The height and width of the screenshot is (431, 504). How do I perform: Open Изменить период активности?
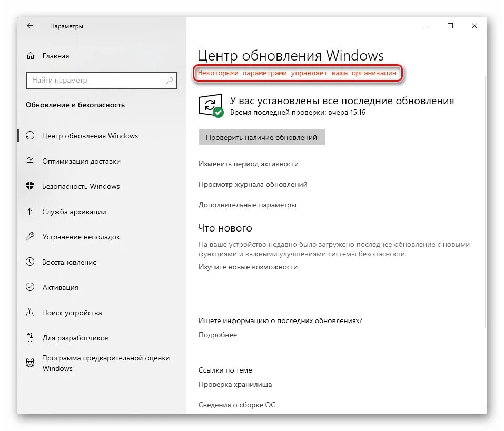coord(249,164)
